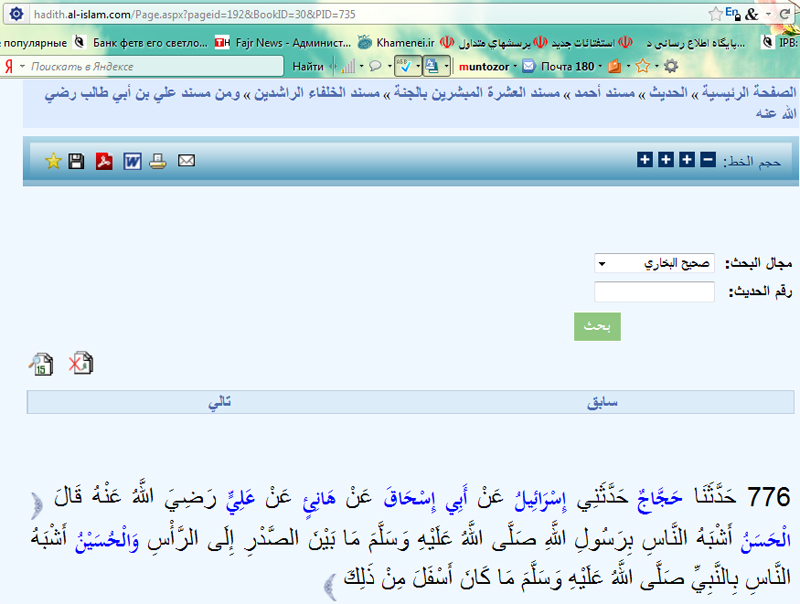The height and width of the screenshot is (604, 800).
Task: Send page by email via envelope icon
Action: (186, 161)
